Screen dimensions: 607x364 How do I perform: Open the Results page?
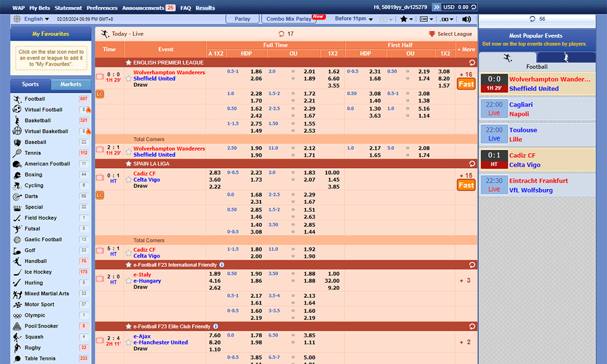(x=205, y=8)
